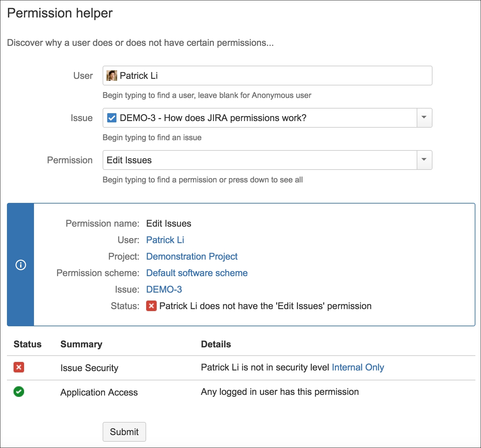Click the red failed icon for Issue Security row

(19, 367)
